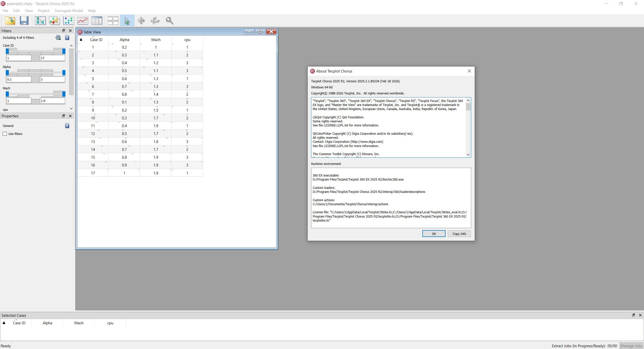
Task: Click Filters panel scroll-down arrow
Action: click(x=71, y=109)
